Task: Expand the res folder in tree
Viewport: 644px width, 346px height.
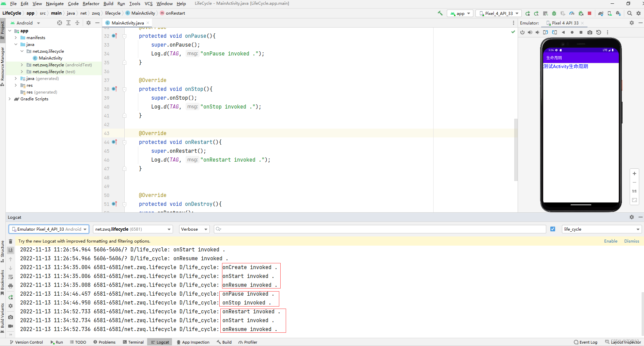Action: (x=16, y=85)
